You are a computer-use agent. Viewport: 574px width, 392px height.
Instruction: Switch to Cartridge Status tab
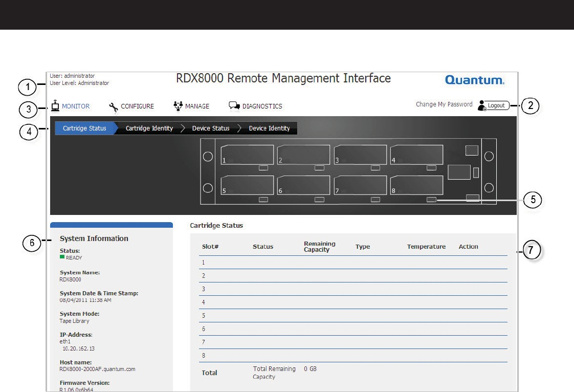(84, 128)
